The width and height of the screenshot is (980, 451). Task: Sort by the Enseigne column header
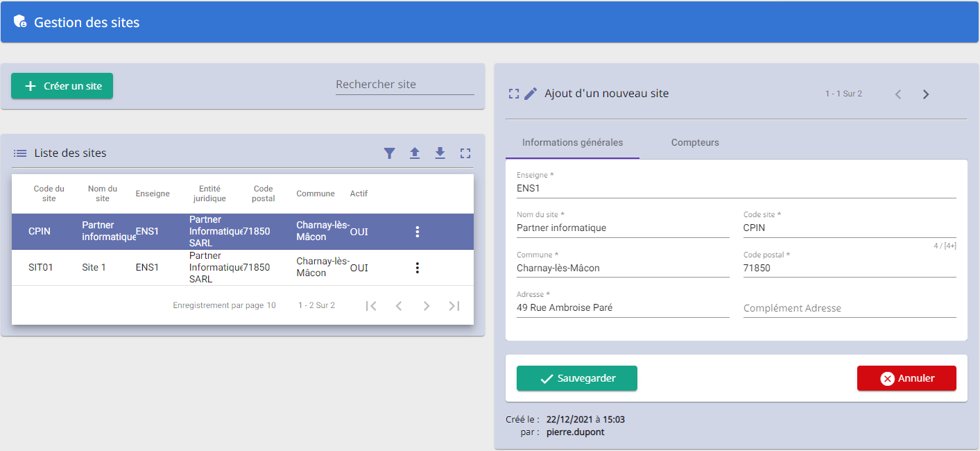click(x=153, y=194)
